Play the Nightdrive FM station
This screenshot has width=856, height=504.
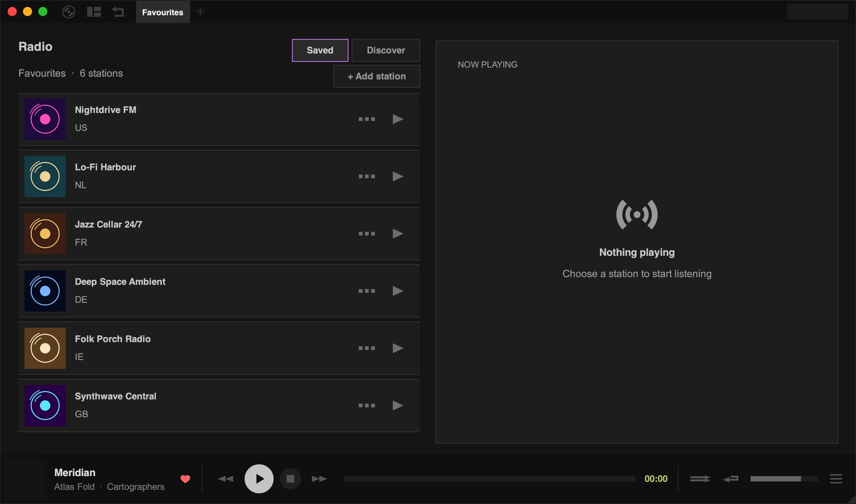click(398, 119)
